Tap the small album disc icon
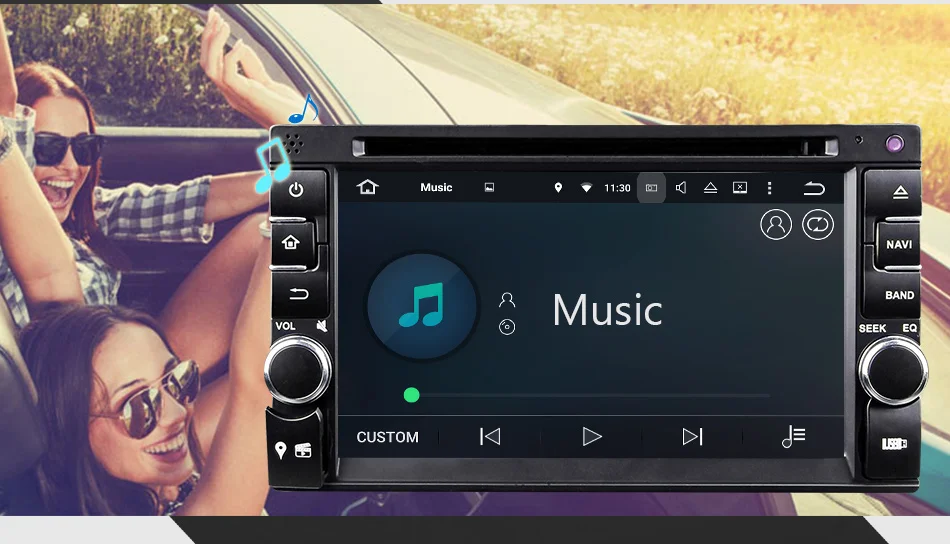 point(507,327)
